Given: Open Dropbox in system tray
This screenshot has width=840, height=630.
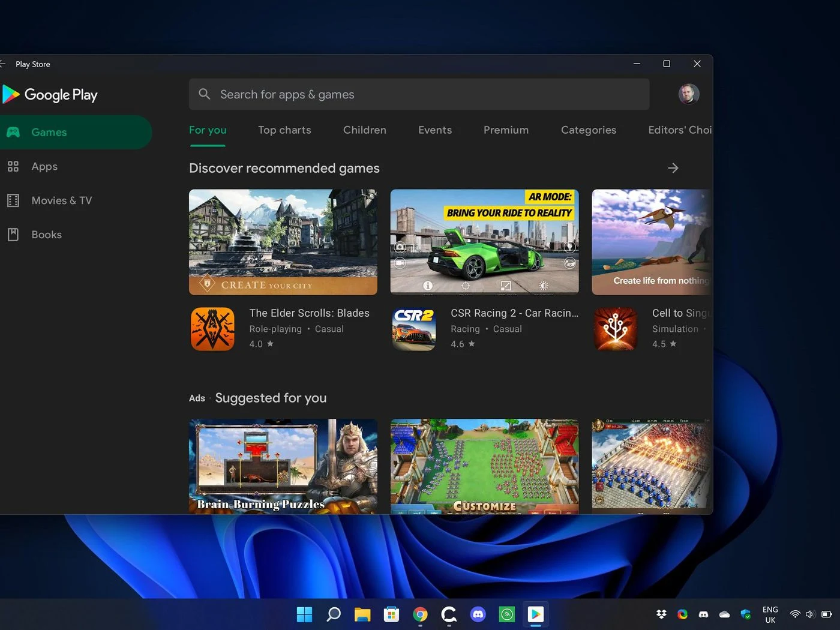Looking at the screenshot, I should click(x=661, y=614).
